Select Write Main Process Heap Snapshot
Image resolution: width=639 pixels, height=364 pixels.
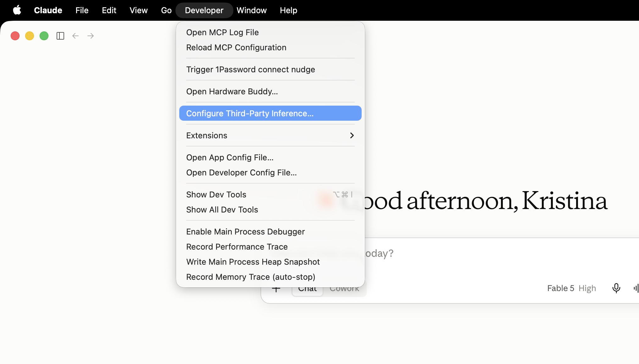270,262
